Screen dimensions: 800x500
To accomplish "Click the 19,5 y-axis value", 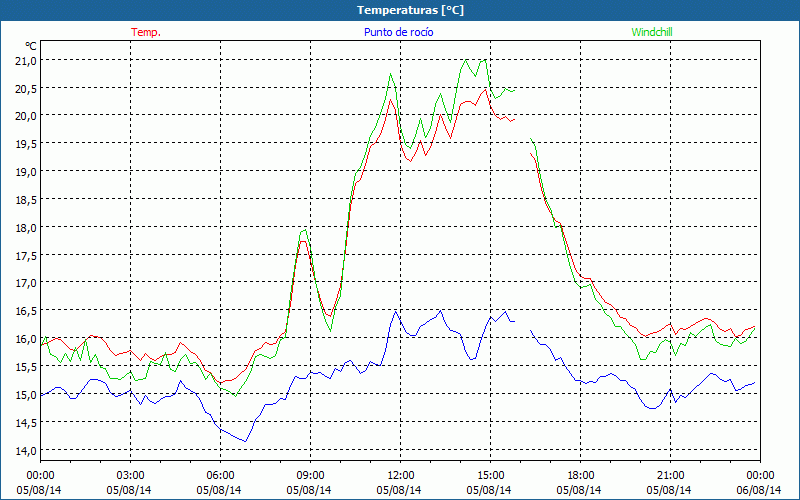I will tap(26, 144).
